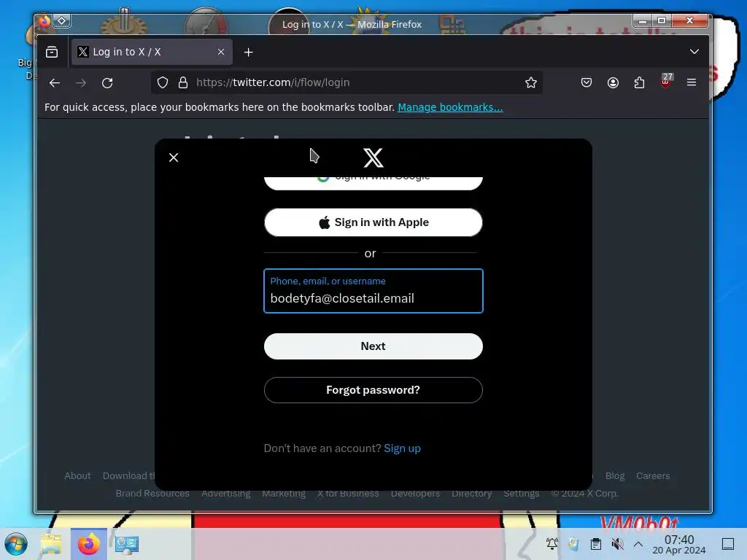747x560 pixels.
Task: Open the Marketing footer link
Action: (284, 494)
